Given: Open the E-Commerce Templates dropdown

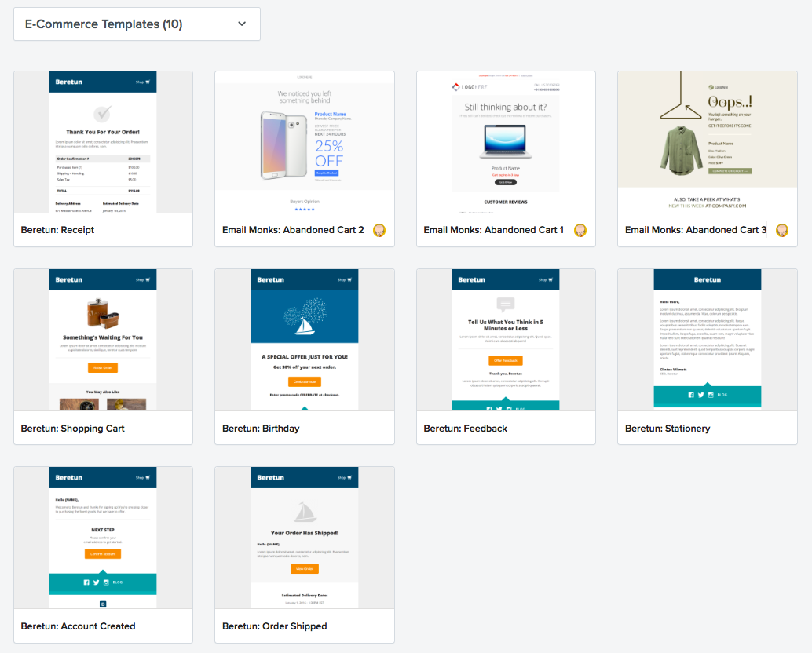Looking at the screenshot, I should [137, 24].
